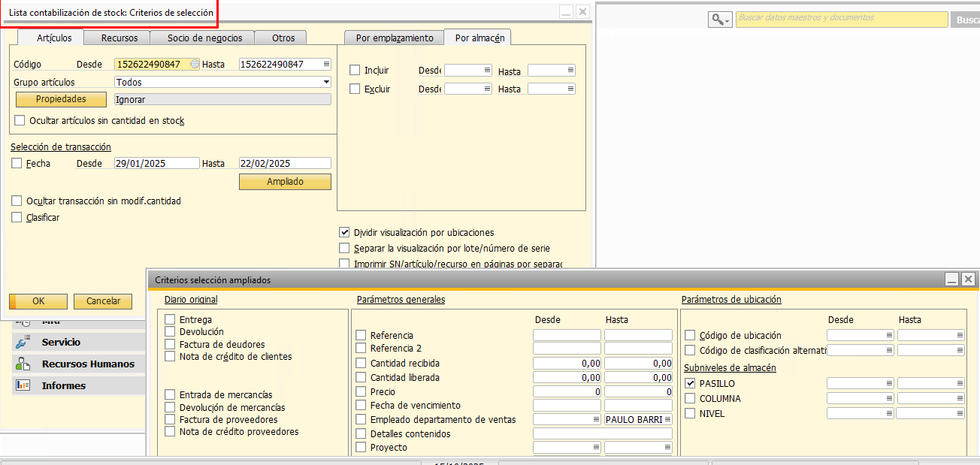980x465 pixels.
Task: Click the list icon in the PAULO BARRI field
Action: (x=667, y=419)
